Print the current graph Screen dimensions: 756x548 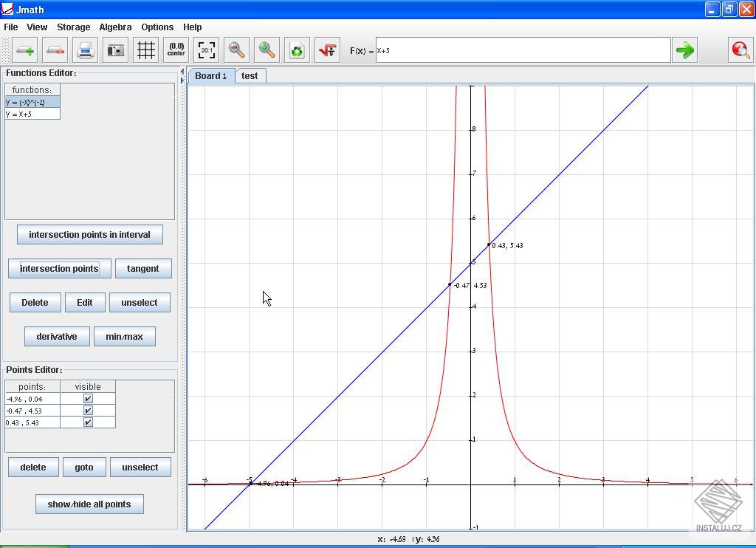pyautogui.click(x=85, y=49)
